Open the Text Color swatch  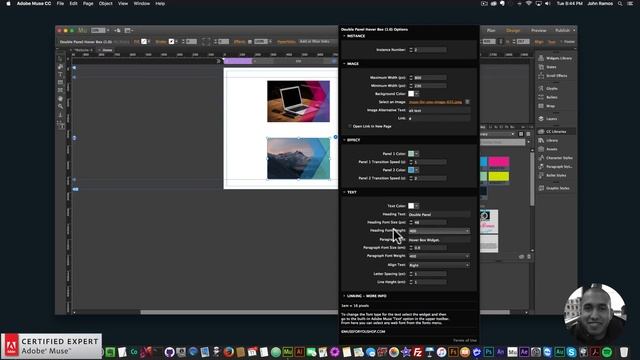coord(413,206)
